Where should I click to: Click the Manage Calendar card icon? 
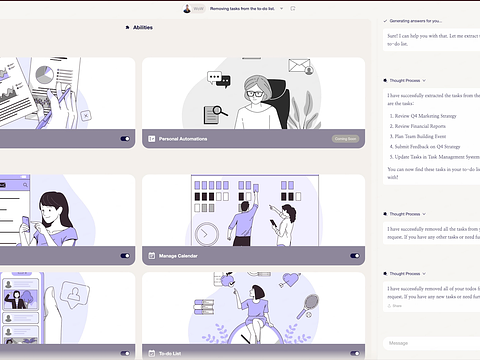point(152,256)
